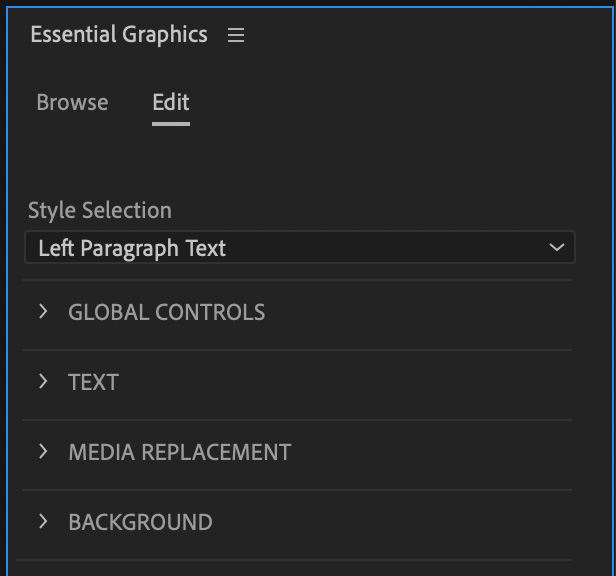The width and height of the screenshot is (616, 576).
Task: Switch to the Browse tab
Action: [72, 102]
